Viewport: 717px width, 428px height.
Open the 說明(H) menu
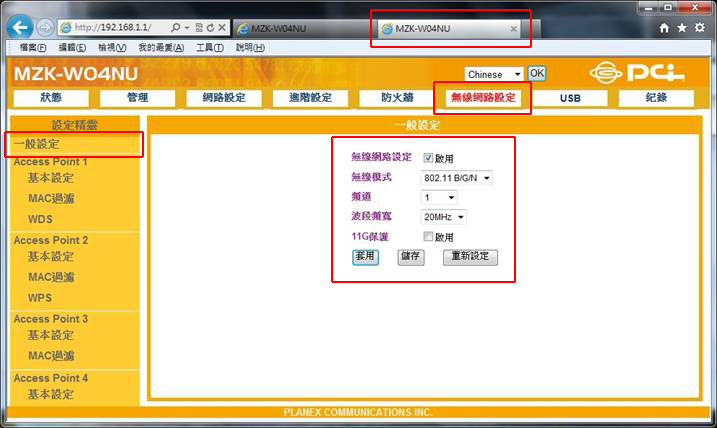tap(250, 48)
